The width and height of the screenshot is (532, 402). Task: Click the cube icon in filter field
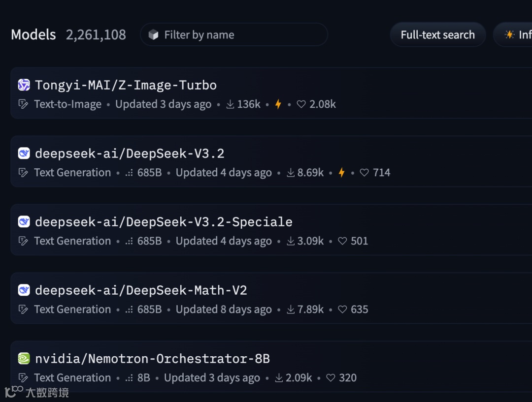coord(154,35)
